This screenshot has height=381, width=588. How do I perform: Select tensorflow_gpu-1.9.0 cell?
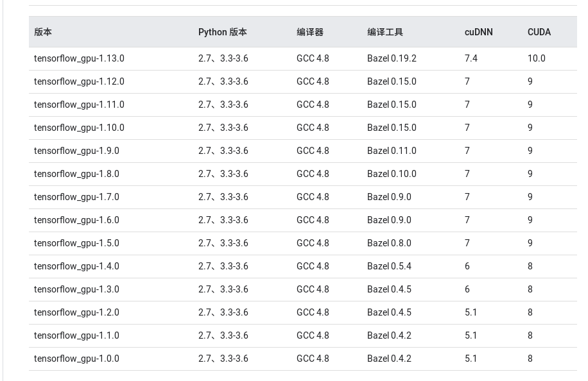76,151
